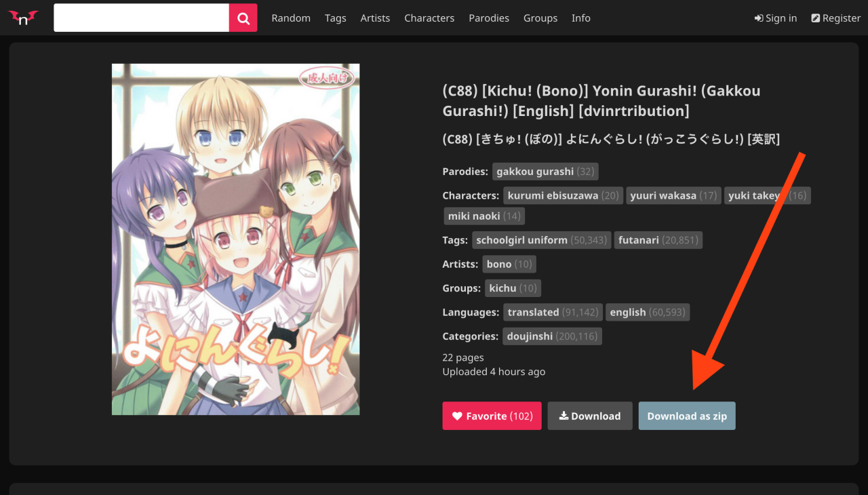
Task: Select the english language tag
Action: [648, 312]
